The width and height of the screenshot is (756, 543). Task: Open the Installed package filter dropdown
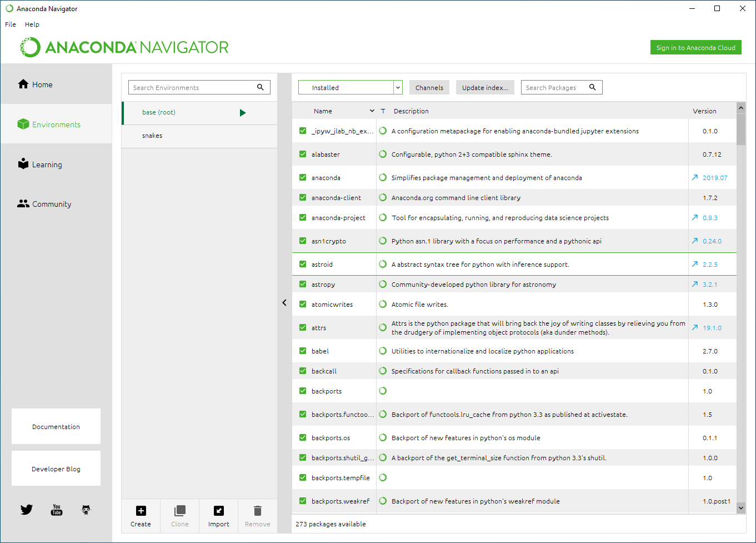point(398,88)
